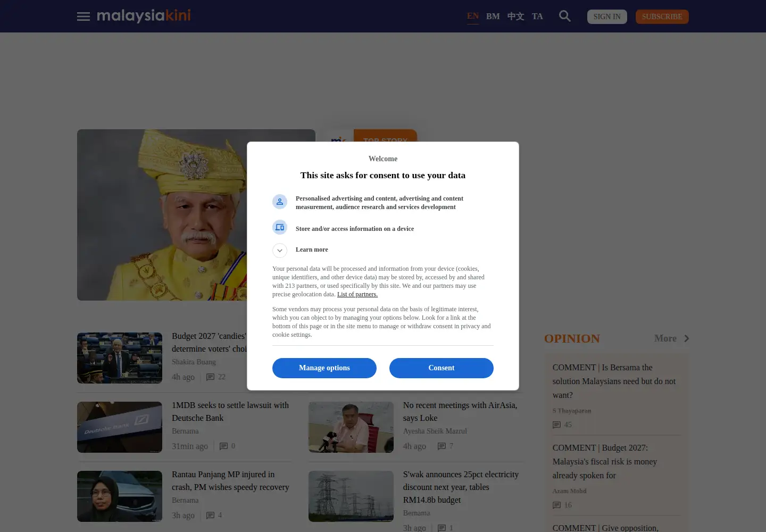The width and height of the screenshot is (766, 532).
Task: Expand the Learn more chevron
Action: coord(280,251)
